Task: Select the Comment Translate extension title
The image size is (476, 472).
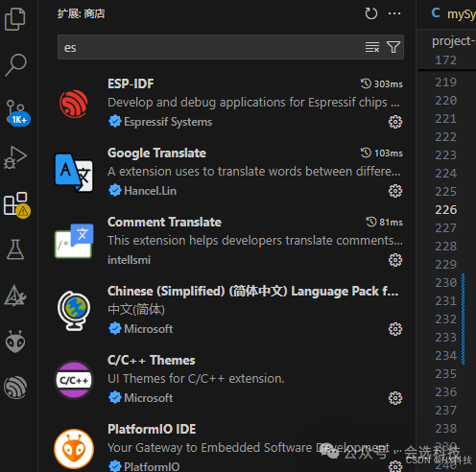Action: click(164, 222)
